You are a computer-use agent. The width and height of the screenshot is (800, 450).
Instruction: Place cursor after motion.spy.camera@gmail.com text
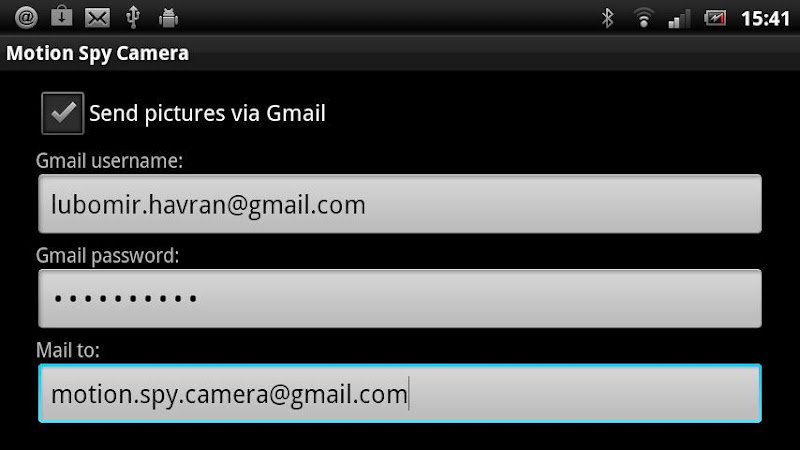pyautogui.click(x=409, y=394)
